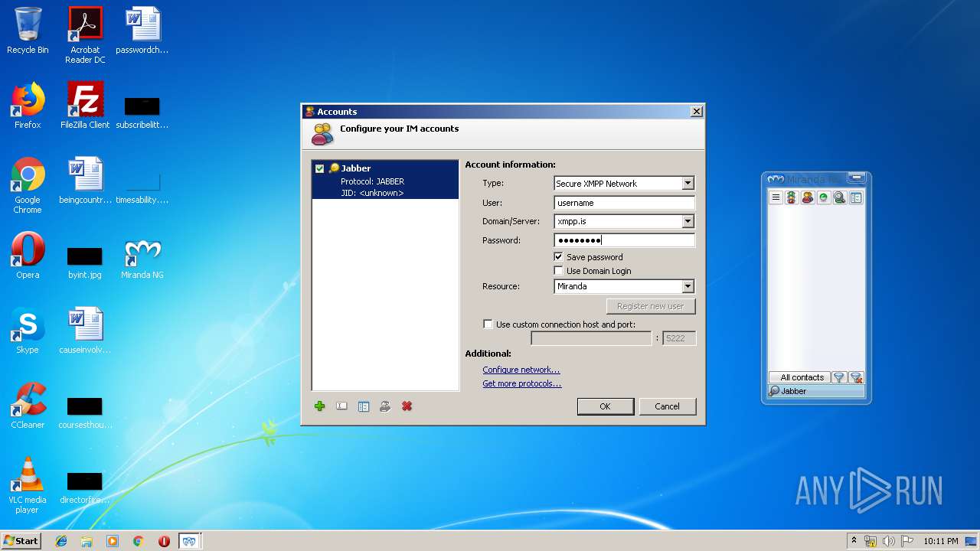Click the clock showing 10:11 PM
The width and height of the screenshot is (980, 551).
pos(940,541)
